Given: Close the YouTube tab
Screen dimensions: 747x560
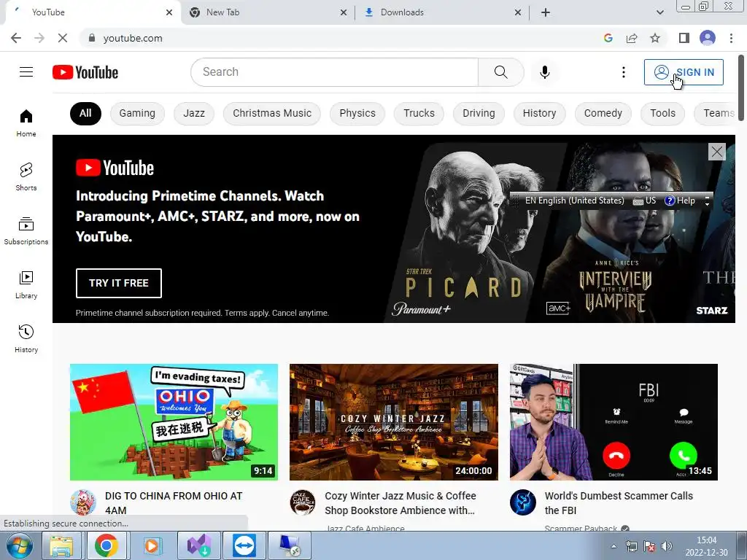Looking at the screenshot, I should pos(169,12).
